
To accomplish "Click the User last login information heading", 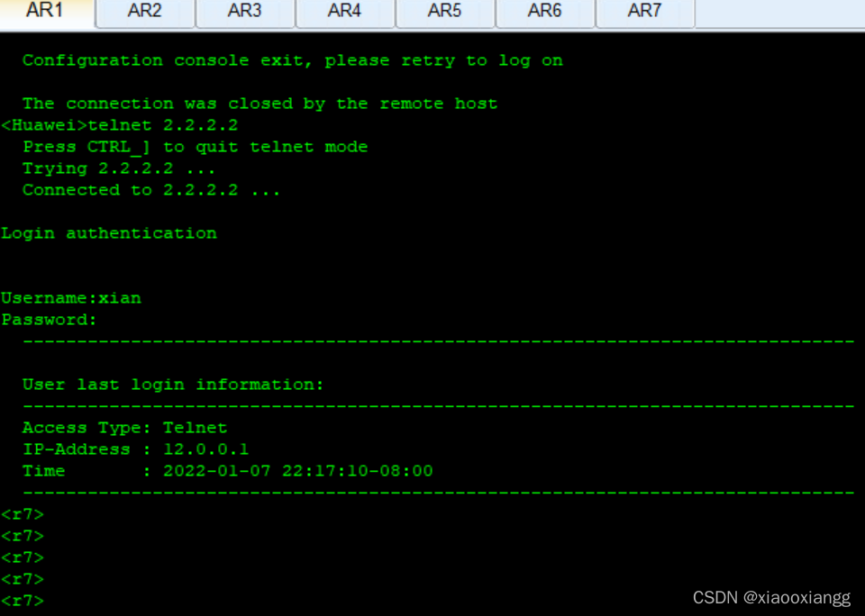I will 173,385.
